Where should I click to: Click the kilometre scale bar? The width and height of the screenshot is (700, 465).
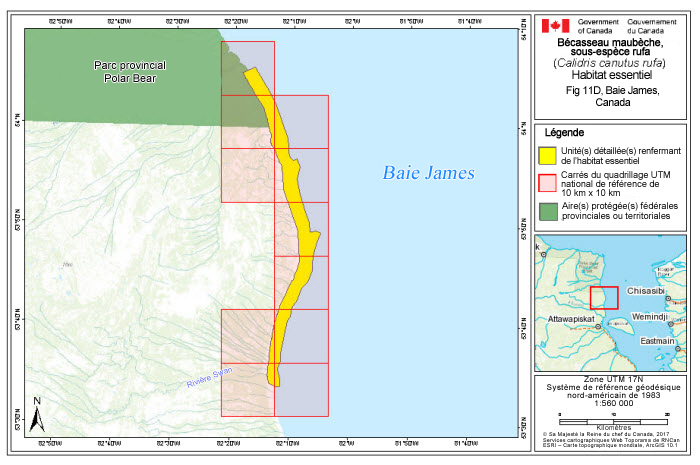[x=599, y=419]
